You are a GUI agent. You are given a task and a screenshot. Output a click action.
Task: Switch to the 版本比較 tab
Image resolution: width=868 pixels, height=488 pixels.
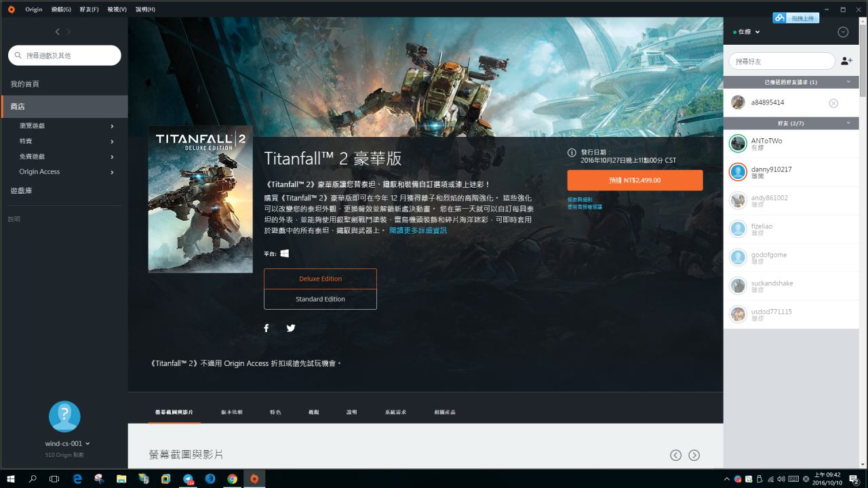point(232,412)
